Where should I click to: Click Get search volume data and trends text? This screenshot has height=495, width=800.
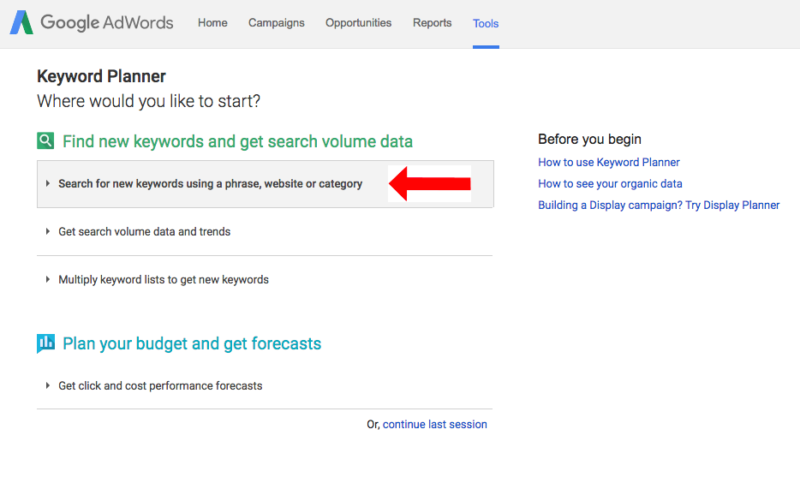[144, 232]
